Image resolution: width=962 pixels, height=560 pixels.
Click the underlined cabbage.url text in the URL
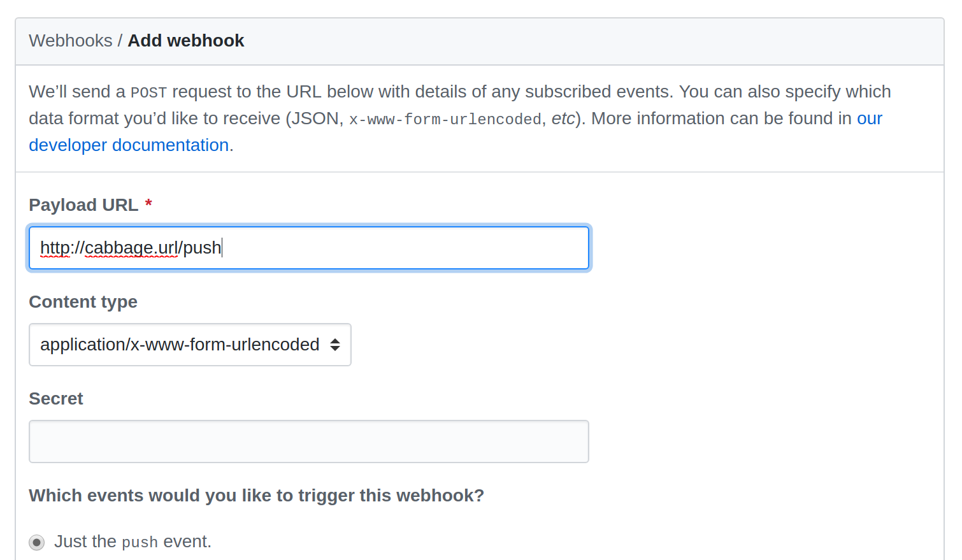[x=131, y=248]
